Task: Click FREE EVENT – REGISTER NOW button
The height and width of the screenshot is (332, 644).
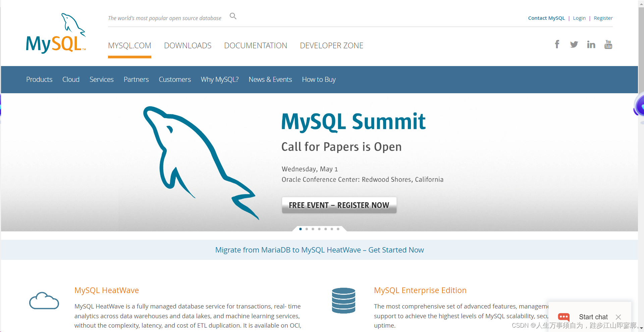Action: click(x=339, y=205)
